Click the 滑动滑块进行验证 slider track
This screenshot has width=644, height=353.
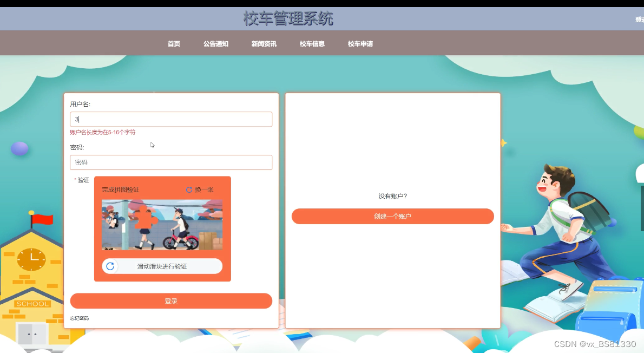[x=162, y=266]
